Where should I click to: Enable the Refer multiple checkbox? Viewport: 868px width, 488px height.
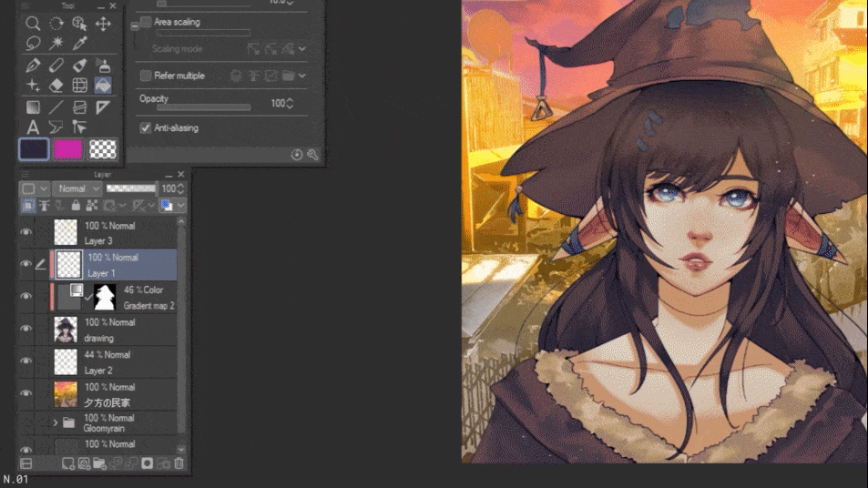146,76
